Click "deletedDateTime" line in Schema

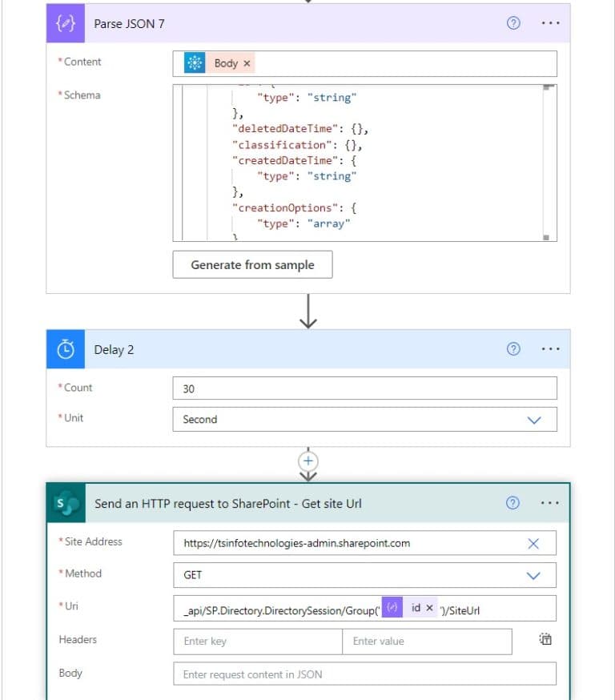[x=300, y=129]
